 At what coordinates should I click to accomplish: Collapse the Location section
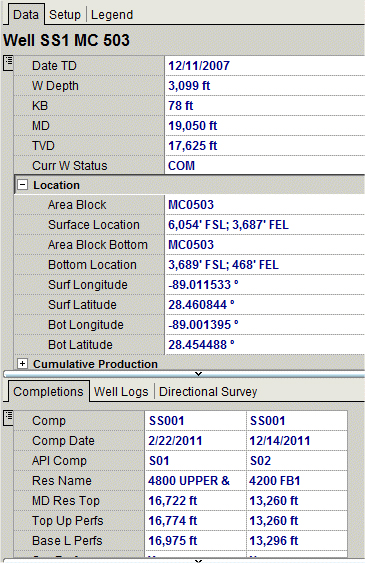click(x=22, y=185)
